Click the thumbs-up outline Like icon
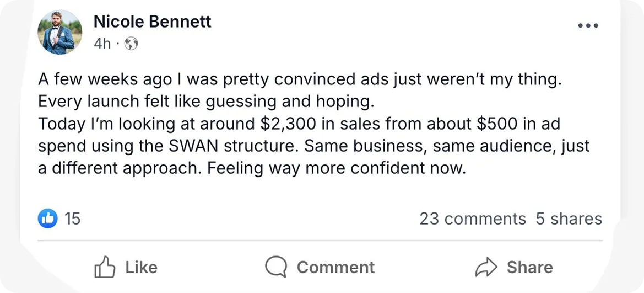 (x=105, y=268)
